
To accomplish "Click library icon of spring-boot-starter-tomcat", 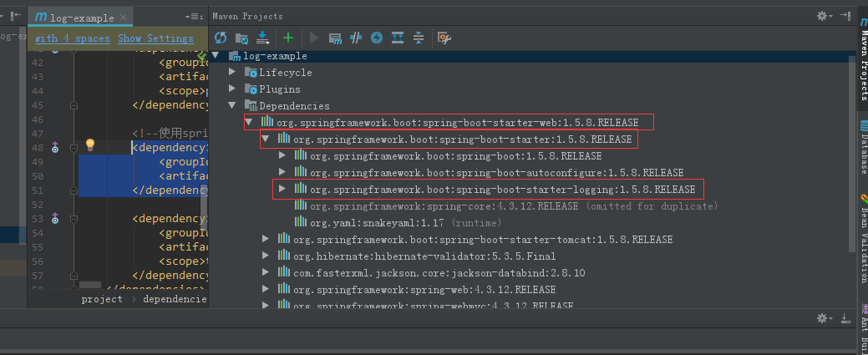I will 284,239.
